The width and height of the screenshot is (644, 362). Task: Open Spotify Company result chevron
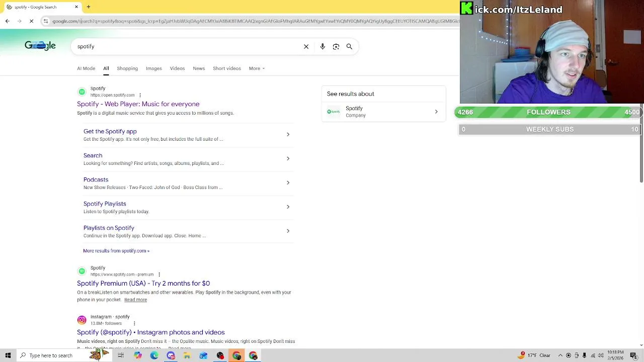point(436,112)
